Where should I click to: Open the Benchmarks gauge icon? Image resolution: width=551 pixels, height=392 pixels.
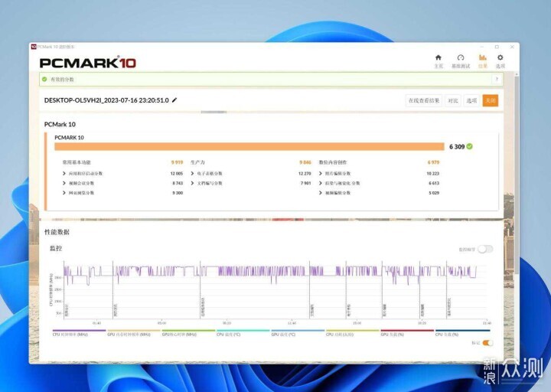coord(461,57)
